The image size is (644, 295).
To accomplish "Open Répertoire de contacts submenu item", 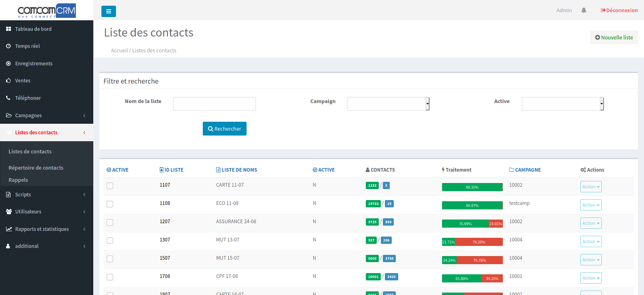I will click(36, 168).
